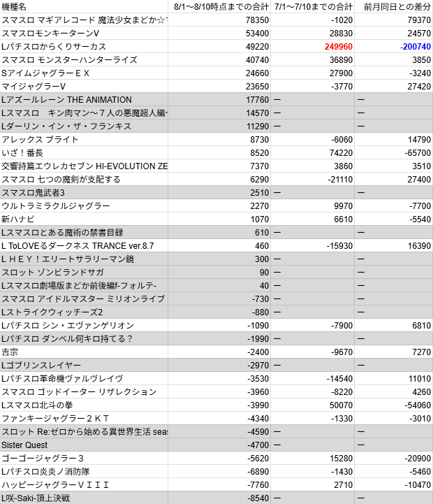Viewport: 433px width, 504px height.
Task: Click the ファンキージャグラー２ＫＴ cell
Action: click(x=84, y=419)
